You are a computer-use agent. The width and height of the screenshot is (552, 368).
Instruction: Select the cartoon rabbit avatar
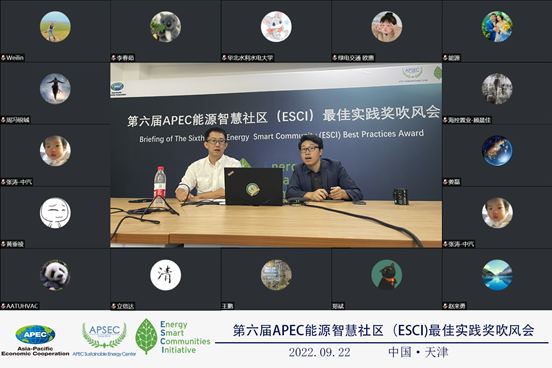point(276,27)
